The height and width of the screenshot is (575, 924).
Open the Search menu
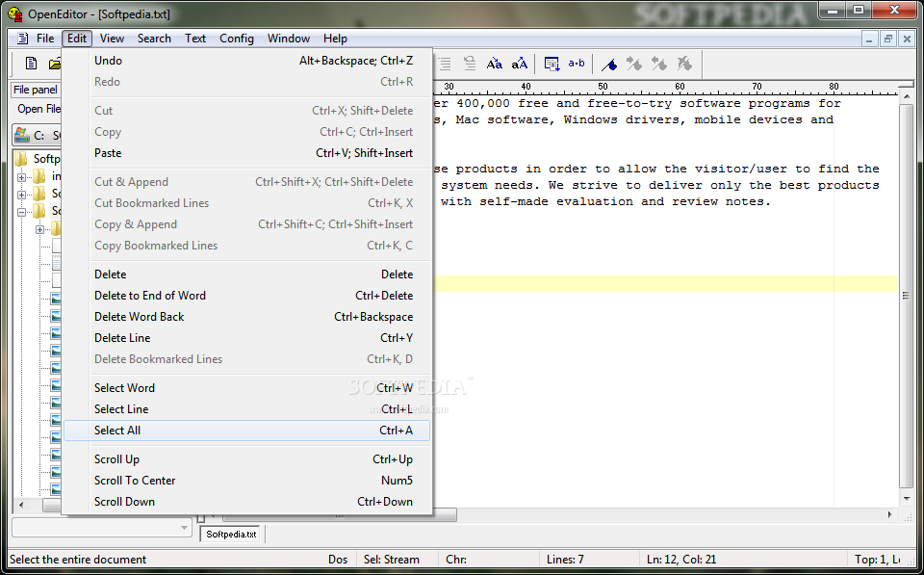154,39
